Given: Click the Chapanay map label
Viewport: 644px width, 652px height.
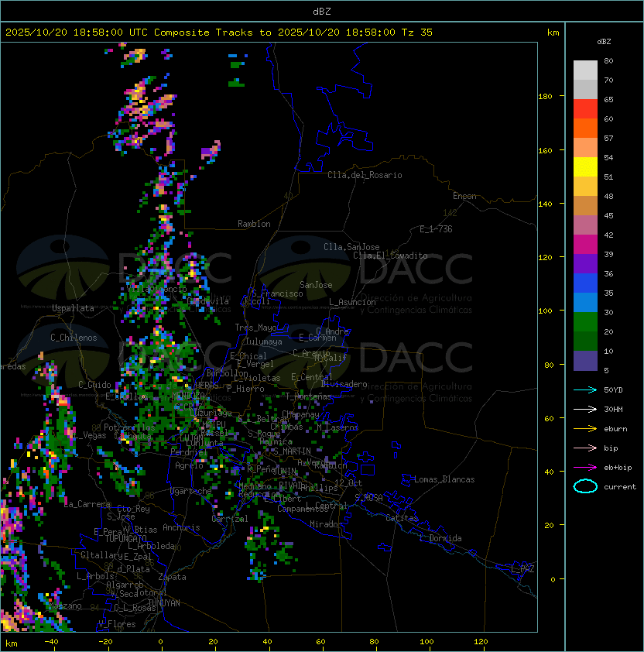Looking at the screenshot, I should [x=300, y=414].
